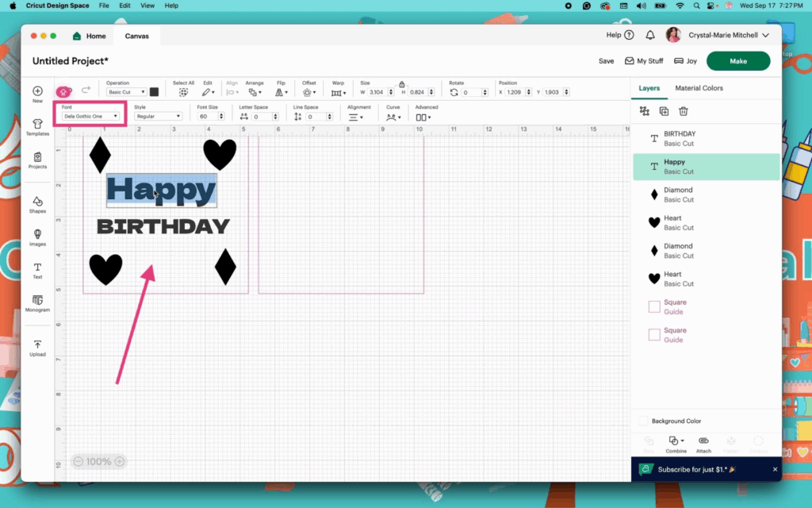Open the Images library

(37, 238)
